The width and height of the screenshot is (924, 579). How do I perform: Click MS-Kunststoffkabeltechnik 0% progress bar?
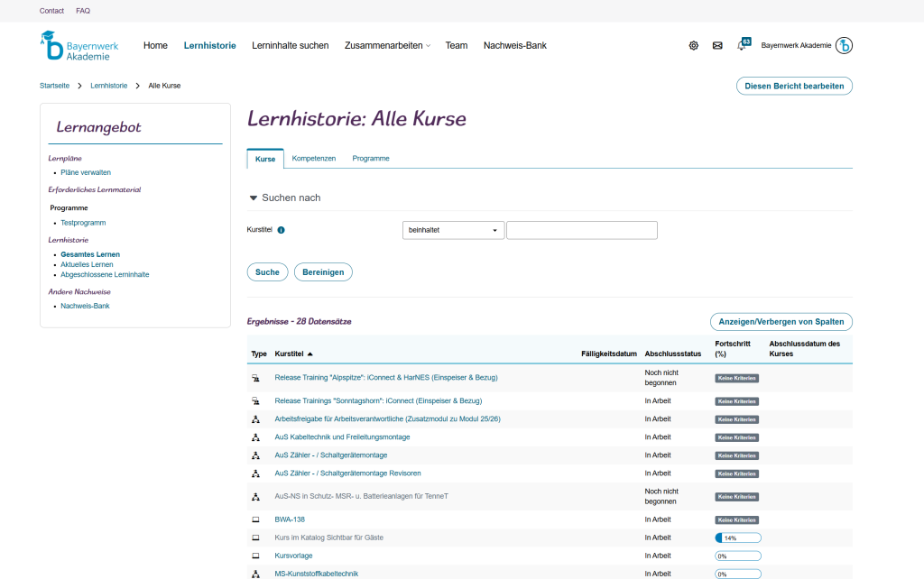point(738,574)
